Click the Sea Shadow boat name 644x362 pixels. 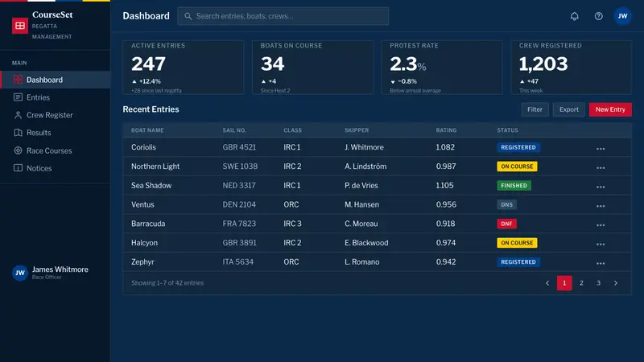pyautogui.click(x=151, y=185)
